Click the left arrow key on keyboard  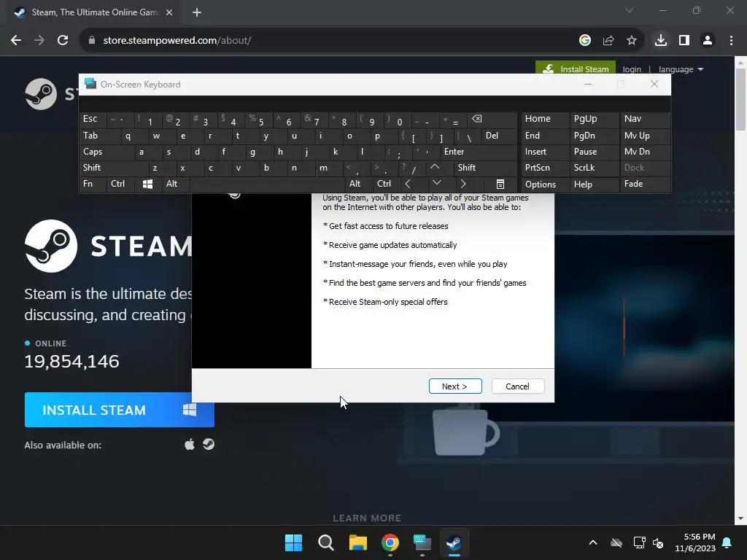tap(408, 184)
